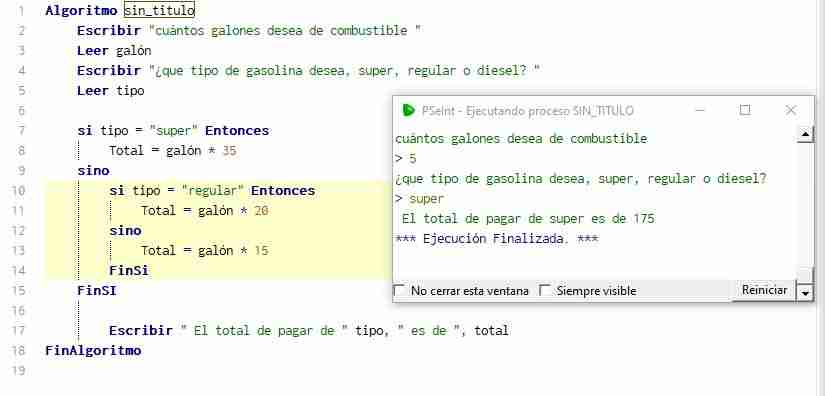The image size is (825, 396).
Task: Place cursor on the Leer tipo line
Action: [110, 90]
